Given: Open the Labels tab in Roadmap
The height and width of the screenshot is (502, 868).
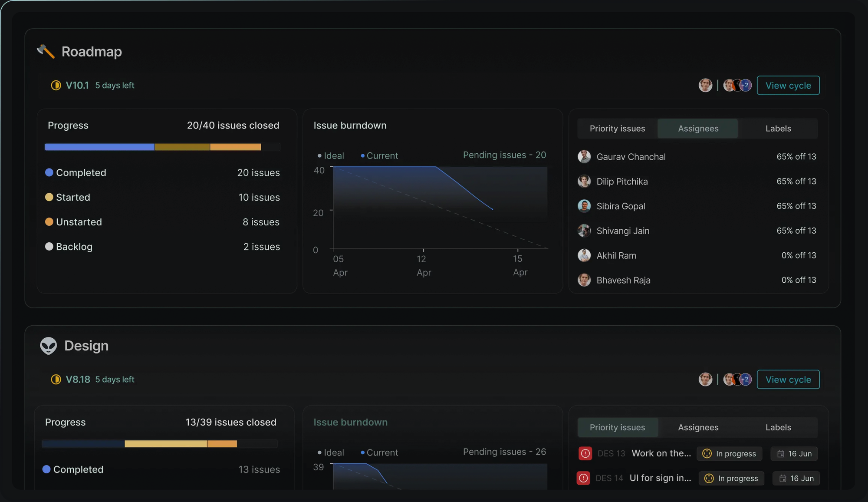Looking at the screenshot, I should pos(778,129).
